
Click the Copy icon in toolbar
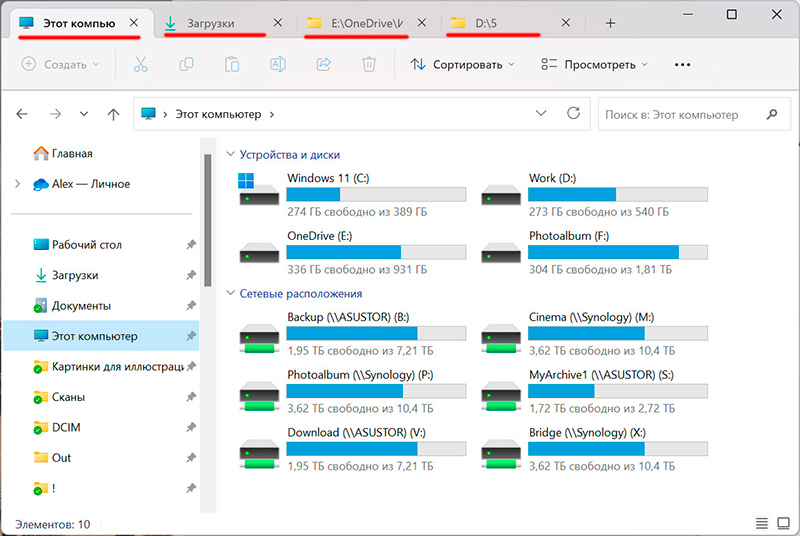tap(186, 64)
